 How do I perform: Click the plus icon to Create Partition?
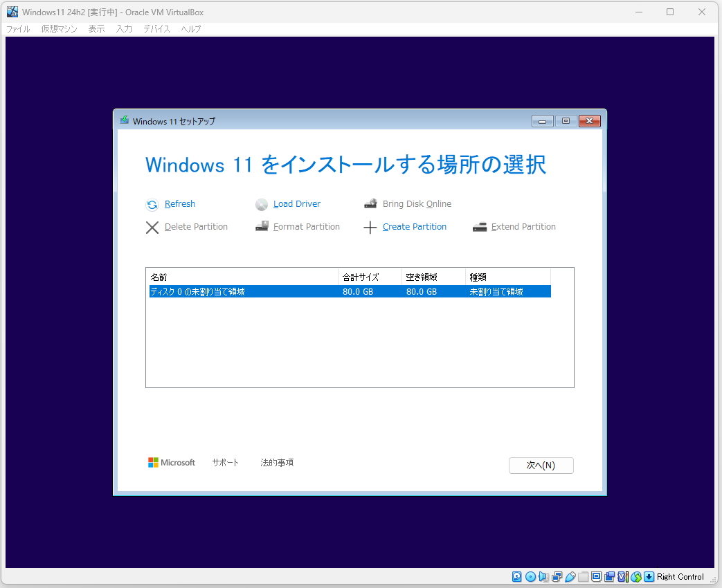pyautogui.click(x=370, y=227)
